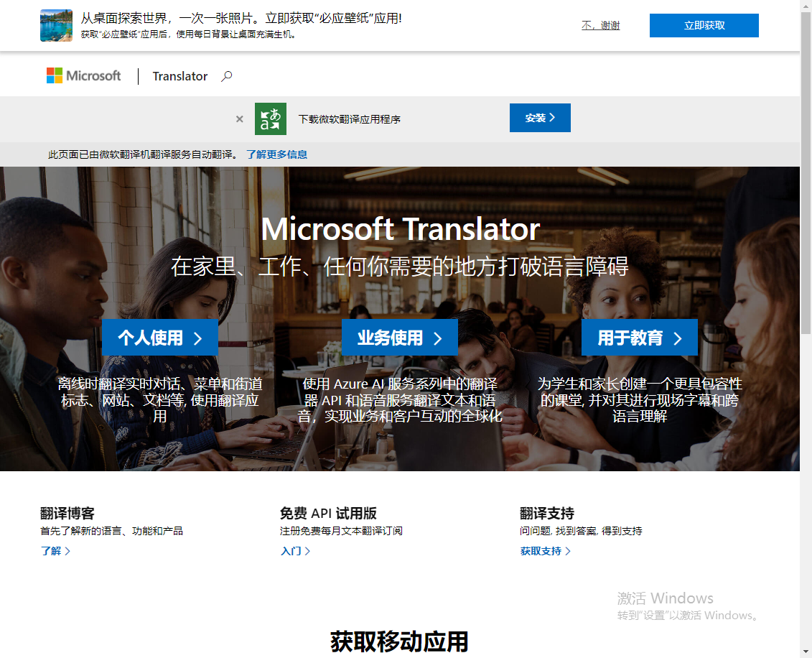This screenshot has width=812, height=658.
Task: Click text 下载微软翻译应用程序
Action: (x=350, y=119)
